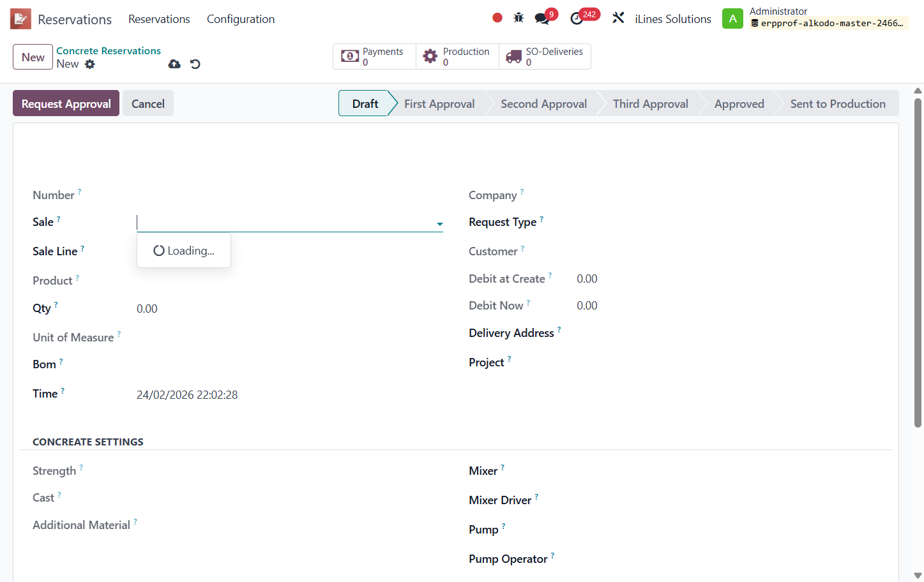Discard changes with undo arrow icon
The image size is (924, 582).
click(x=195, y=64)
